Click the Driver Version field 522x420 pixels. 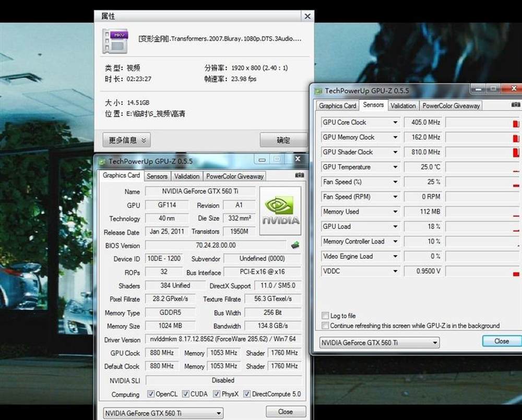(223, 339)
